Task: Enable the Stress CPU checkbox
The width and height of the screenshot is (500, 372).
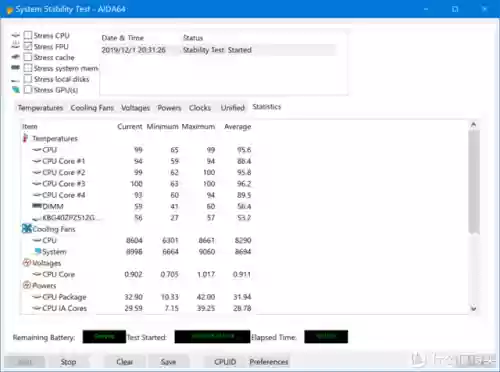Action: tap(28, 35)
